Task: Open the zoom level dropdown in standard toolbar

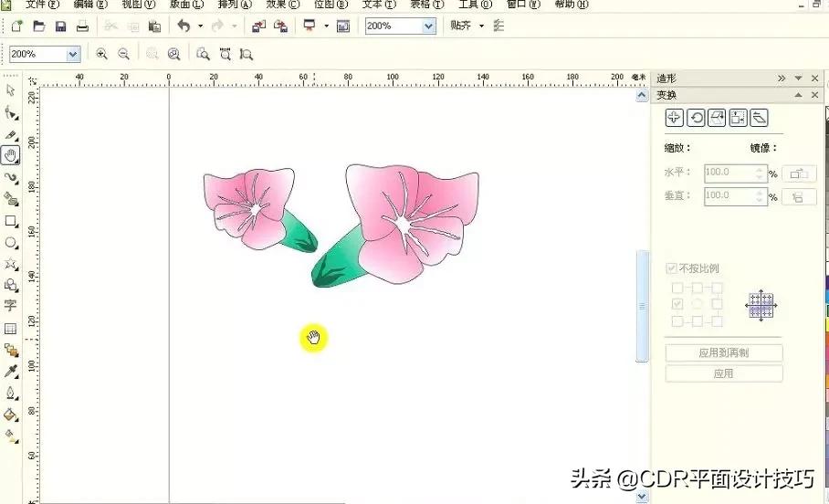Action: click(428, 26)
